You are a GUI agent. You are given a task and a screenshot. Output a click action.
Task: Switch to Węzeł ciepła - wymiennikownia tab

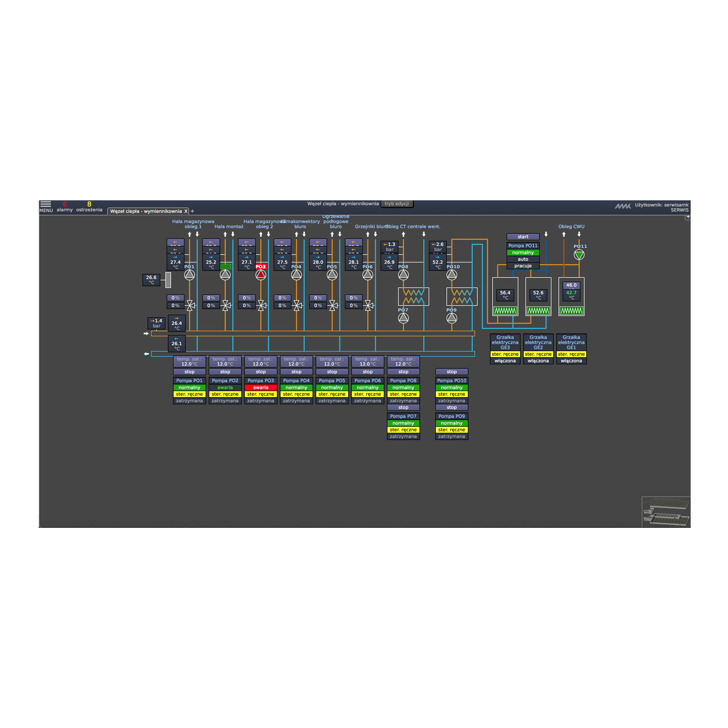146,211
